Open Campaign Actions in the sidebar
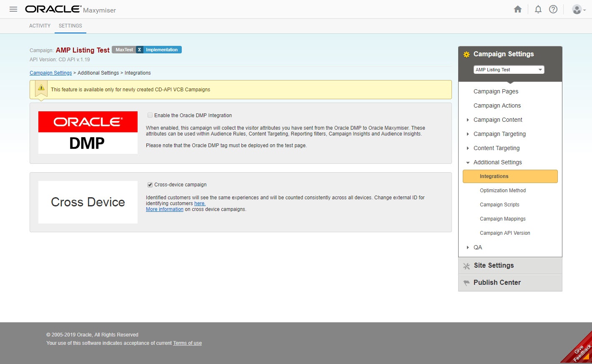Image resolution: width=592 pixels, height=364 pixels. [497, 105]
